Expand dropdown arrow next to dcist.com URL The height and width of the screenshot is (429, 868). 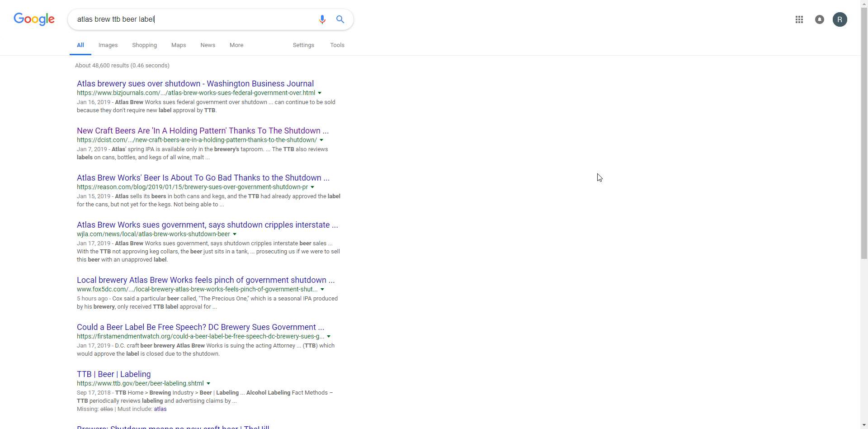tap(321, 140)
